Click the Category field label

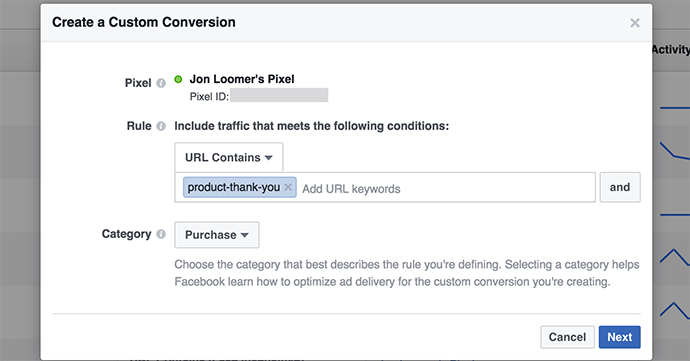tap(126, 234)
